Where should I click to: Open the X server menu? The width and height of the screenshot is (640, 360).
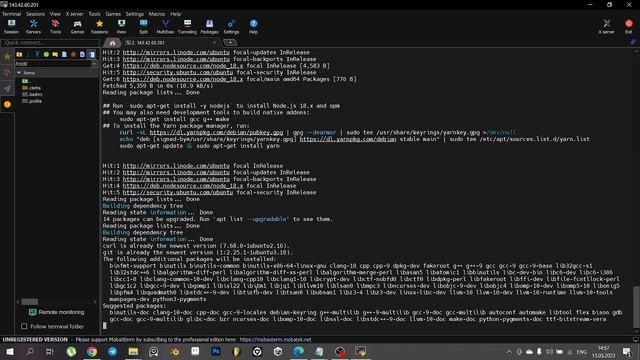pyautogui.click(x=74, y=14)
